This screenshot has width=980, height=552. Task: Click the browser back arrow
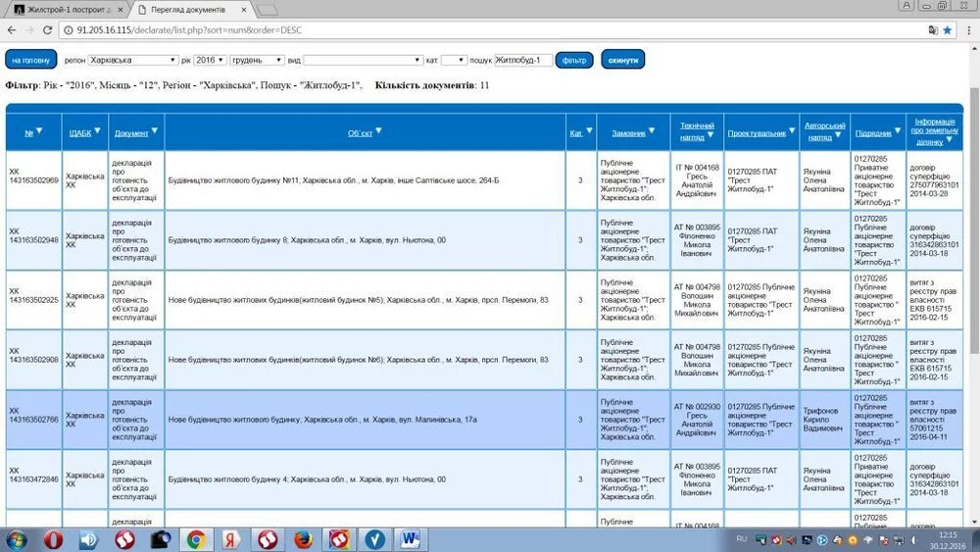click(11, 29)
